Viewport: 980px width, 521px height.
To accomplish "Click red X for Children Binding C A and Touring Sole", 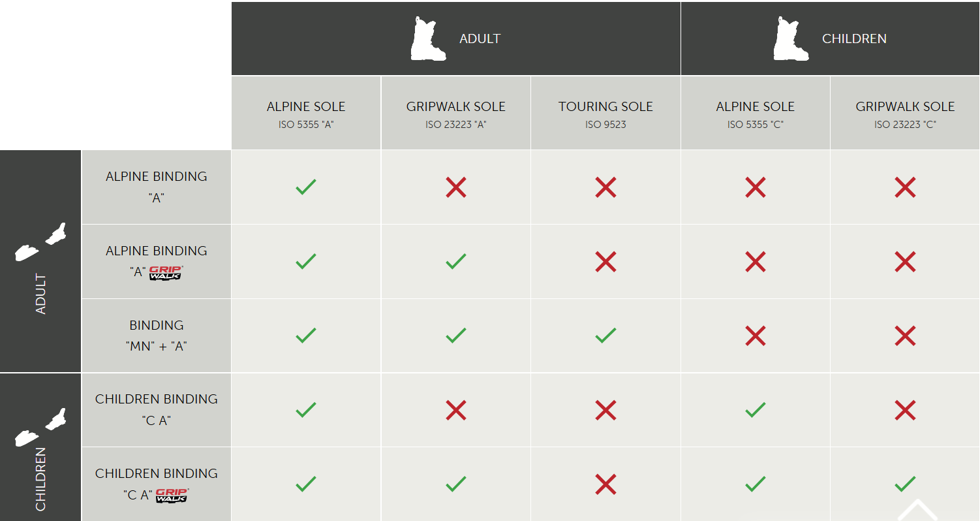I will point(605,410).
